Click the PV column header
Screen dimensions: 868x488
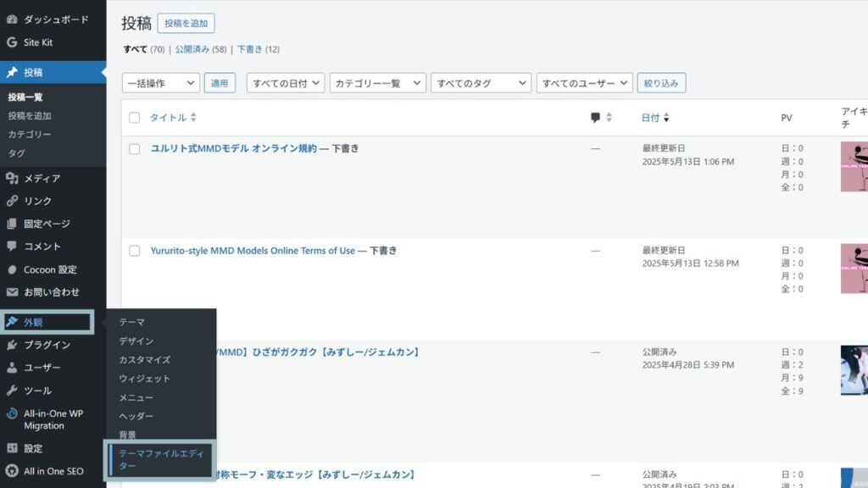tap(786, 118)
